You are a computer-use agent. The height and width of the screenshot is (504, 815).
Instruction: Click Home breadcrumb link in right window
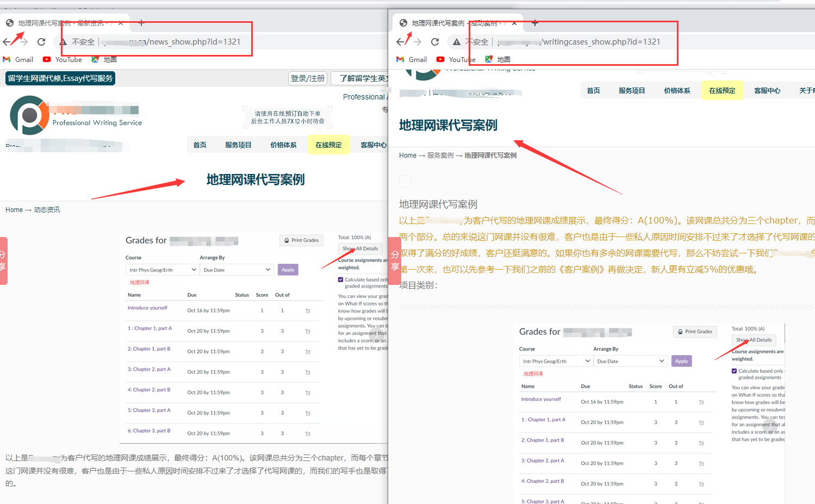click(x=408, y=155)
